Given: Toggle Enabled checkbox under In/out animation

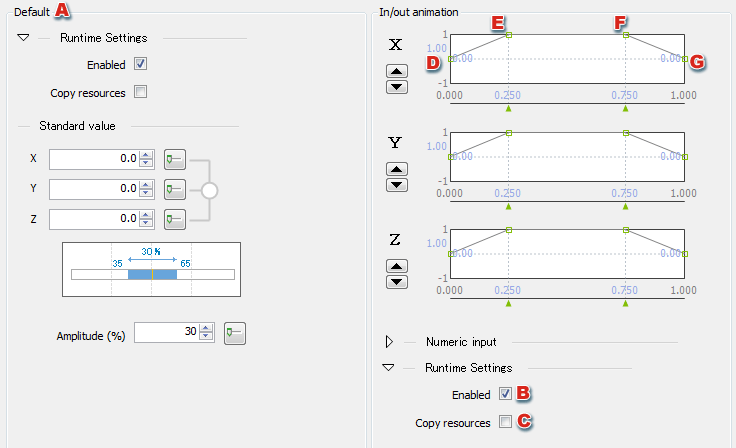Looking at the screenshot, I should 505,394.
